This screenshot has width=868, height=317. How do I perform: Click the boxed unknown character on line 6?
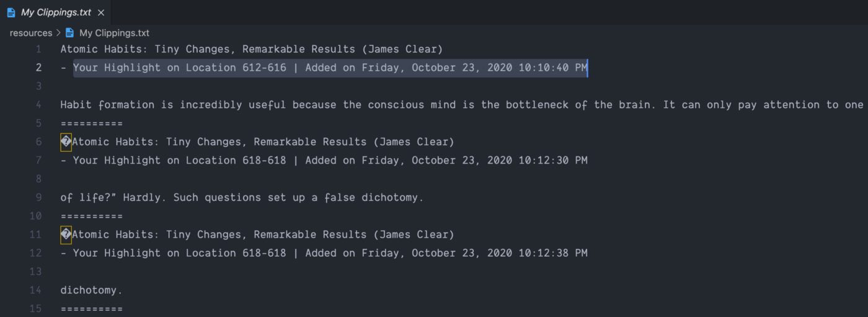66,142
